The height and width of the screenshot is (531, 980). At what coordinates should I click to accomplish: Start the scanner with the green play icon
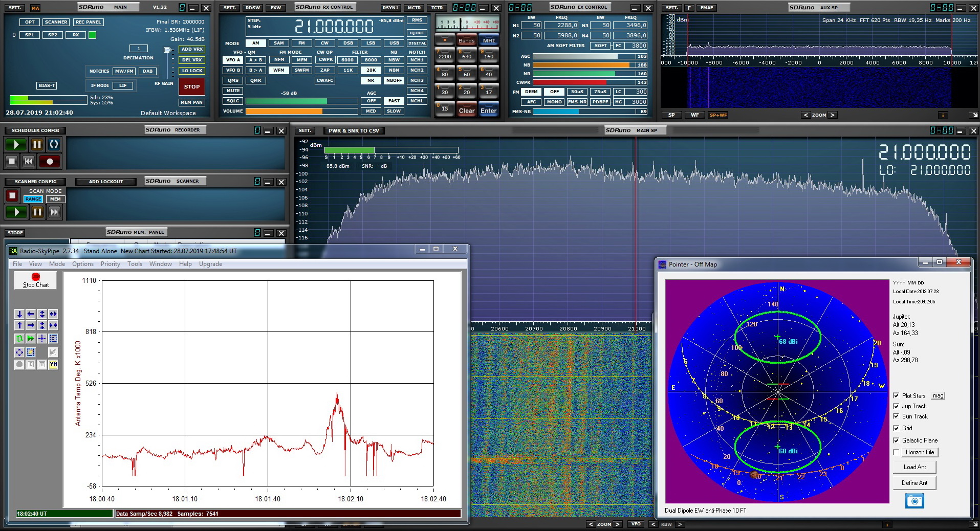[x=16, y=212]
